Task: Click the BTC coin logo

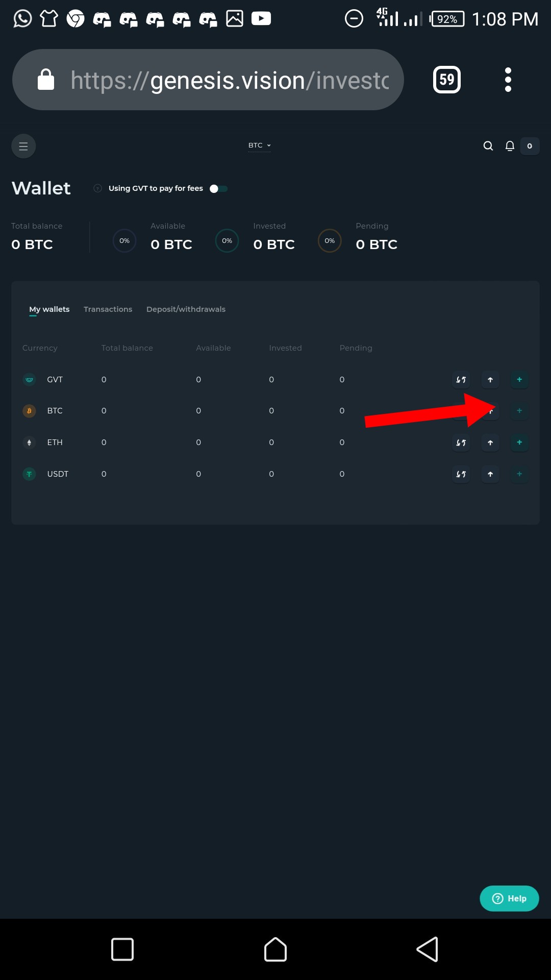Action: click(29, 411)
